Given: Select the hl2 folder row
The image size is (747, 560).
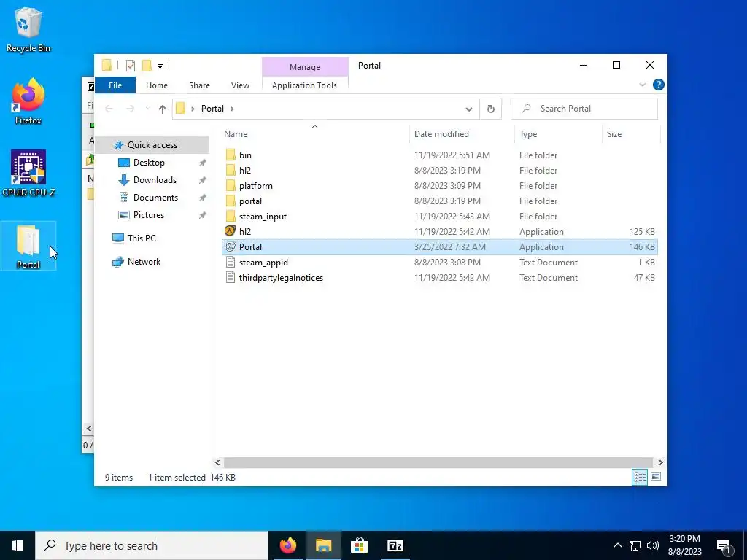Looking at the screenshot, I should (x=440, y=170).
